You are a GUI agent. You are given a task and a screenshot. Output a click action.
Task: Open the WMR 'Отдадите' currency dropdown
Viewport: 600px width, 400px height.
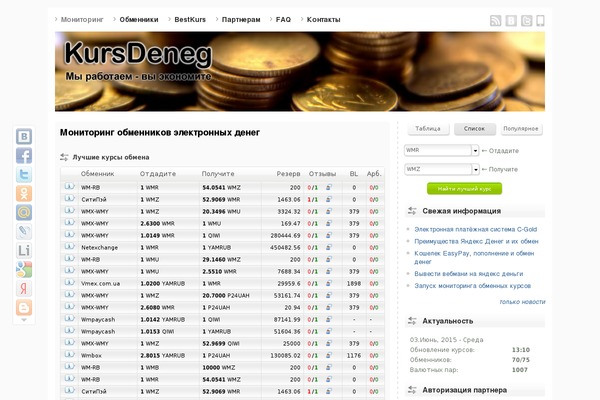click(x=442, y=150)
